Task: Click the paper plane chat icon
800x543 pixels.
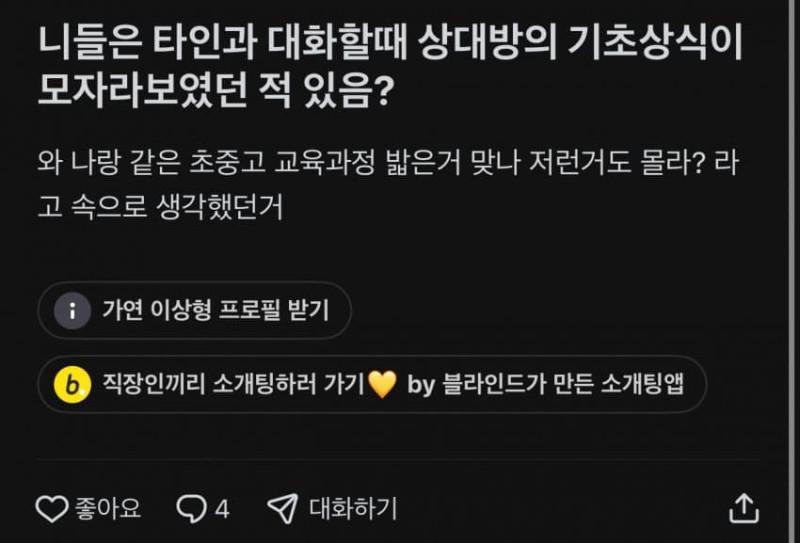Action: [x=282, y=508]
